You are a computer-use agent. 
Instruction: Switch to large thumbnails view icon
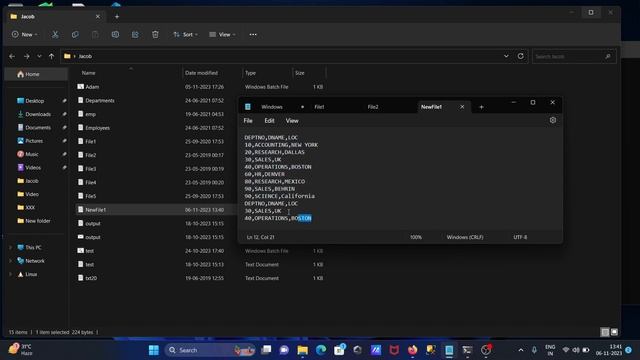tap(614, 332)
